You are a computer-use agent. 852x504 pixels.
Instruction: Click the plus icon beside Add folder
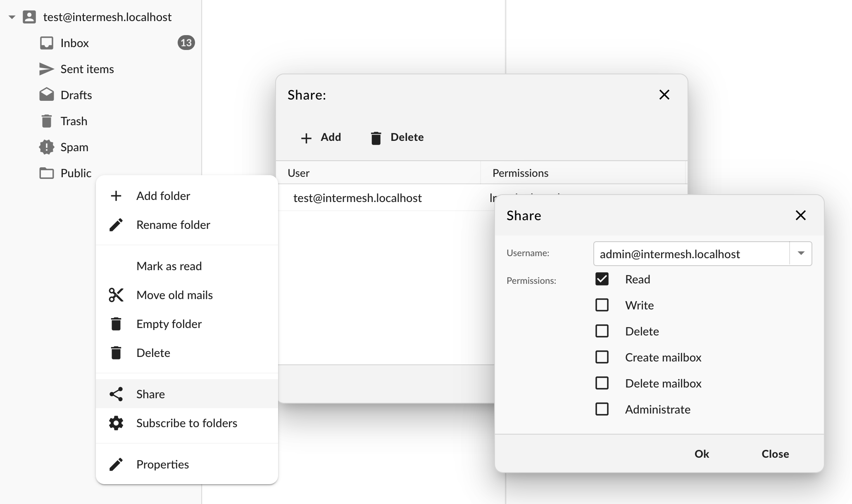click(116, 196)
